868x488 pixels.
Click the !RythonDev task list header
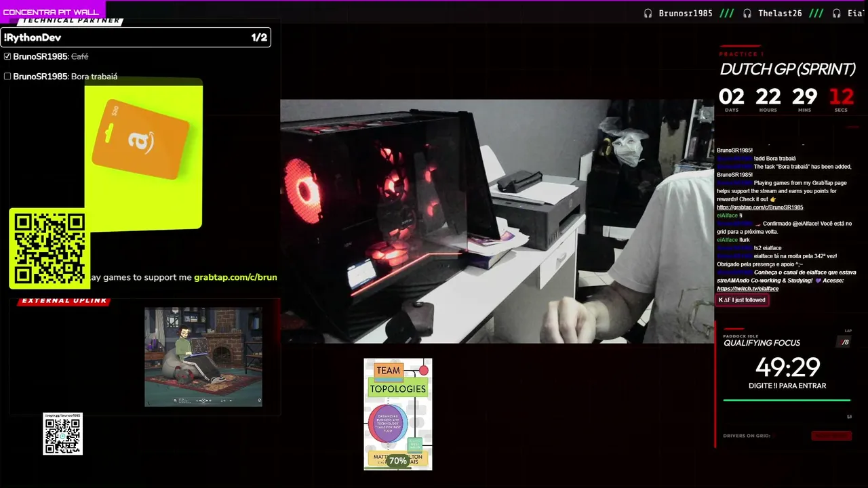click(136, 37)
